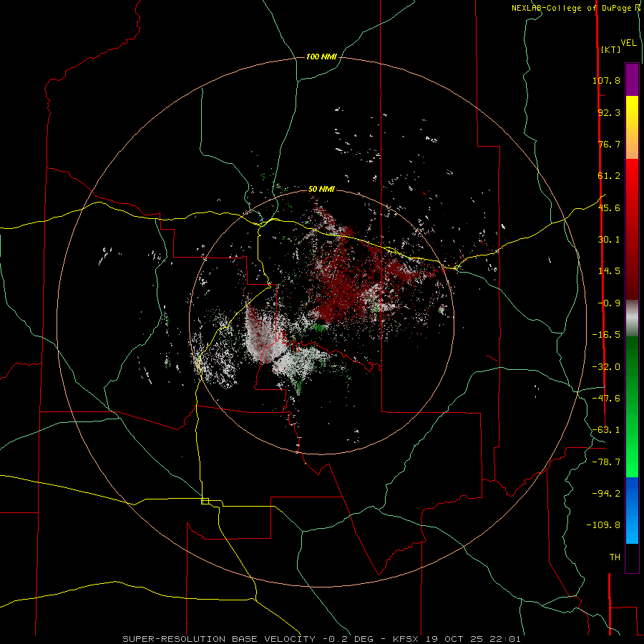The height and width of the screenshot is (644, 644).
Task: Click the -32.0 velocity scale value
Action: pos(606,367)
